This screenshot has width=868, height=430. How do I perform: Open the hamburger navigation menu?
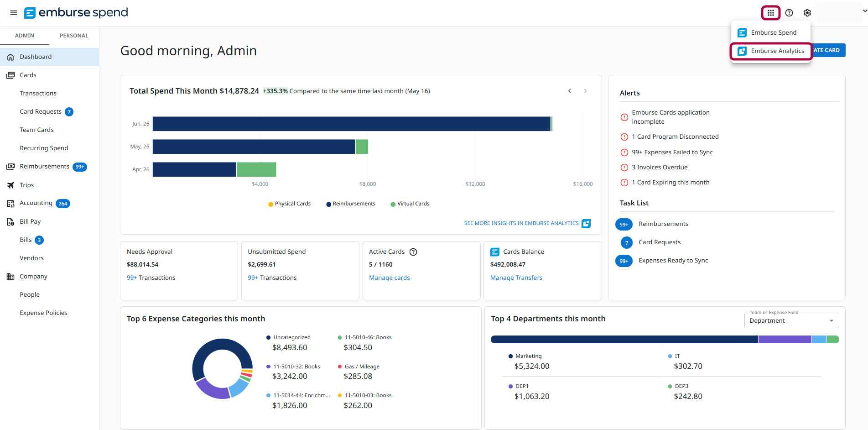pyautogui.click(x=14, y=13)
